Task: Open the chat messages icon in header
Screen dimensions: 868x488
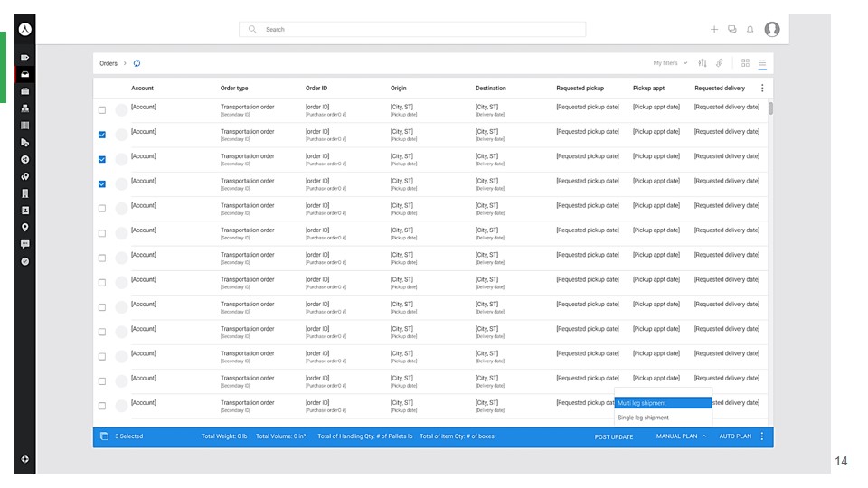Action: [x=731, y=30]
